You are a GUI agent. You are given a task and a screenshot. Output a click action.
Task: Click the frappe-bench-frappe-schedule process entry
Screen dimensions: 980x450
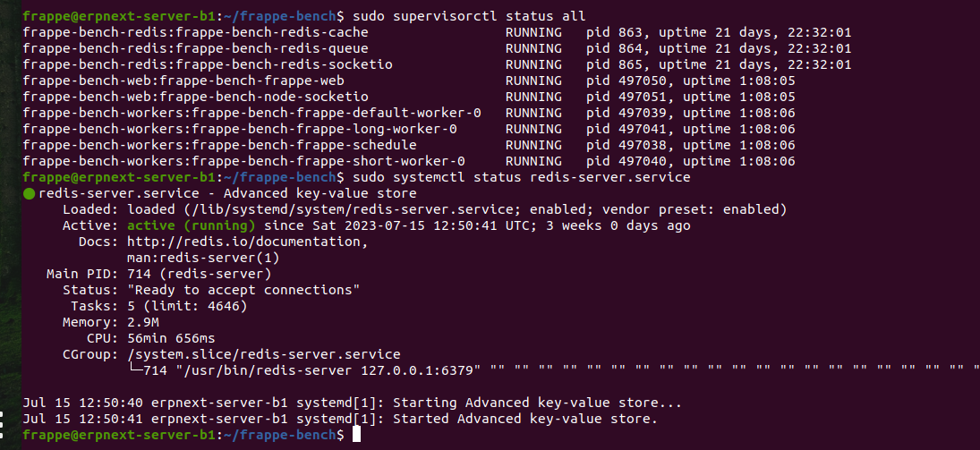coord(409,145)
